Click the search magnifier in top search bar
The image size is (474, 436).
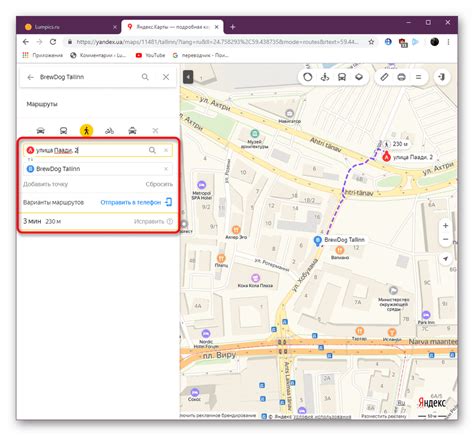point(145,77)
